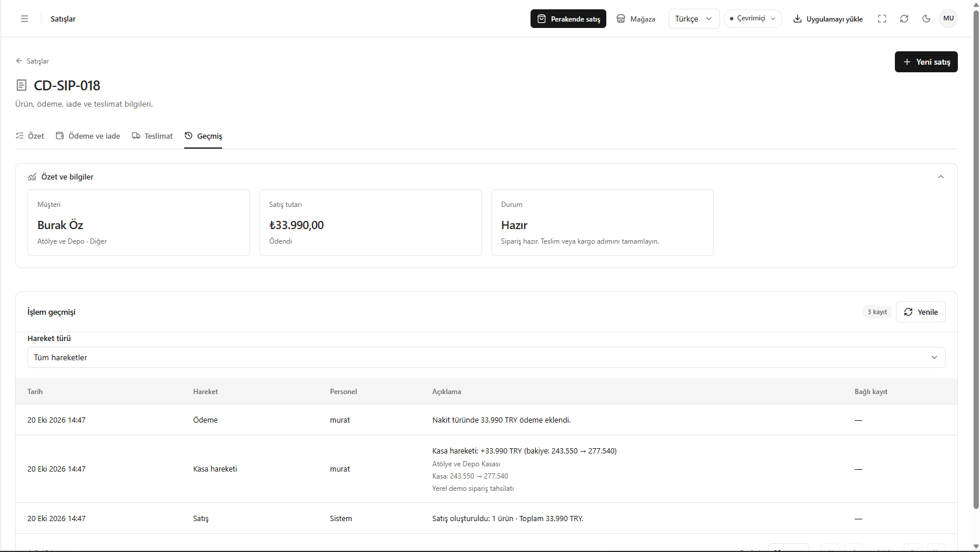Switch to the Ödeme ve iade tab
The width and height of the screenshot is (980, 552).
pyautogui.click(x=88, y=136)
